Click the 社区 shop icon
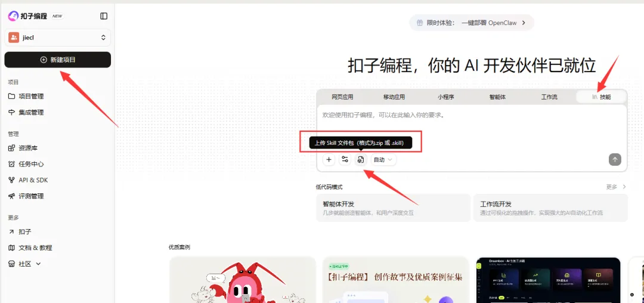The width and height of the screenshot is (644, 303). (x=11, y=264)
